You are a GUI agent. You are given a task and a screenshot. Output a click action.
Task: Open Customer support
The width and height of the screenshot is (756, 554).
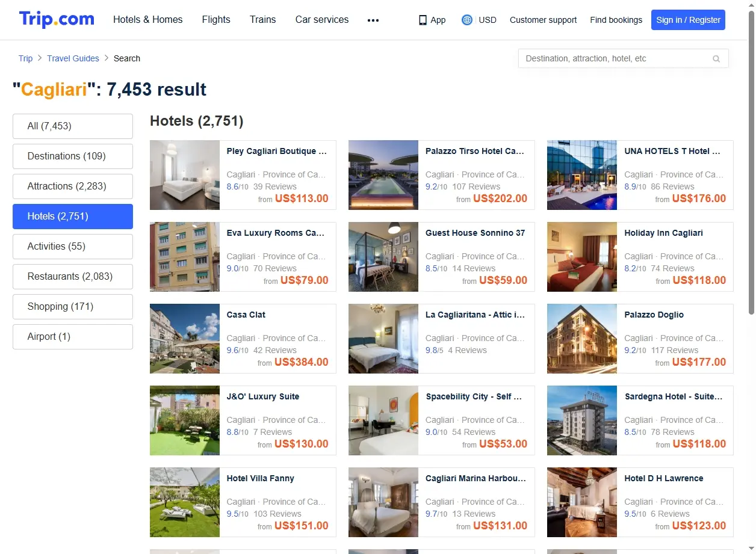pyautogui.click(x=543, y=20)
